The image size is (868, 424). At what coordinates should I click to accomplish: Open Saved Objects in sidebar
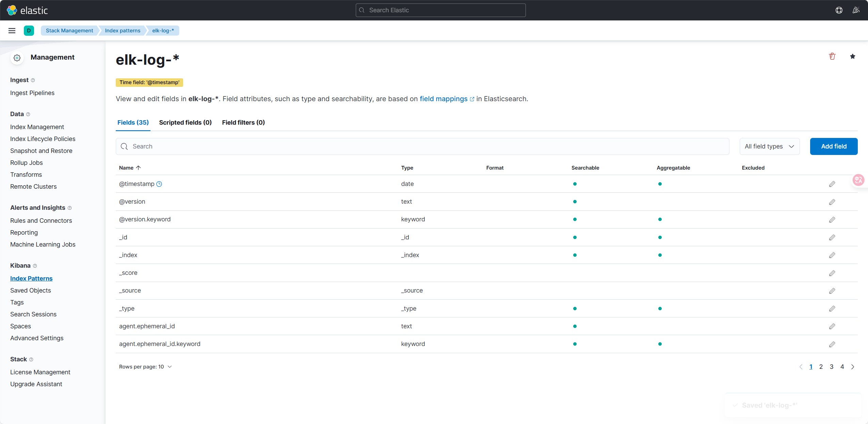[31, 290]
